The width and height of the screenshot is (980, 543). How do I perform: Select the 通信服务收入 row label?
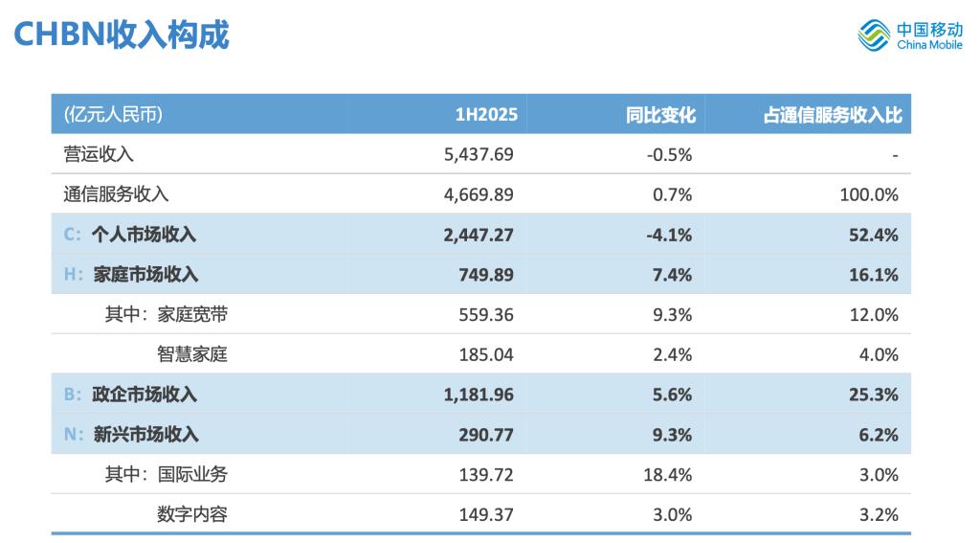116,194
